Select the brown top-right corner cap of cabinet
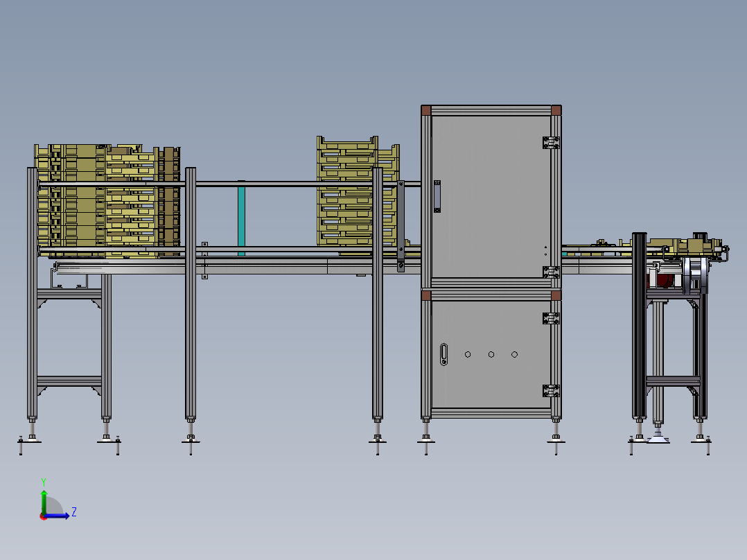The width and height of the screenshot is (747, 560). coord(556,111)
